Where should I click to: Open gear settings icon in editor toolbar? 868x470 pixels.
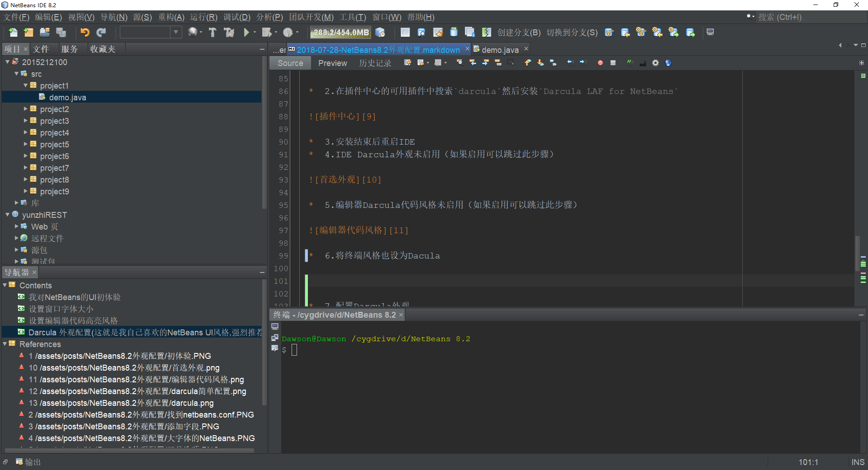(655, 63)
